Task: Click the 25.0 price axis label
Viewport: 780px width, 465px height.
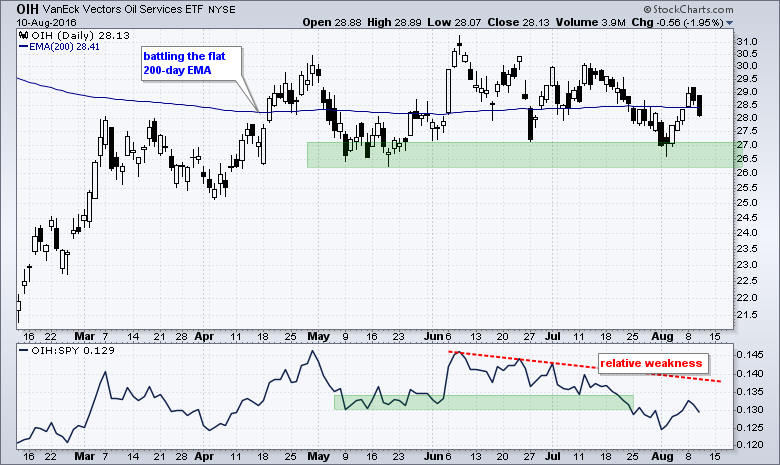Action: point(747,202)
